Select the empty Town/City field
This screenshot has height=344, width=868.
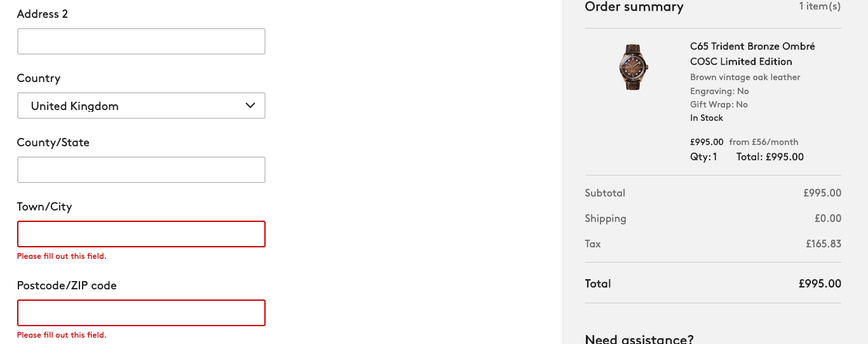(x=141, y=234)
